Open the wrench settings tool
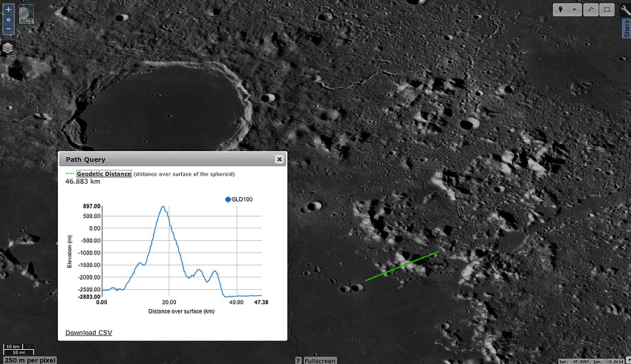This screenshot has width=631, height=364. (625, 10)
